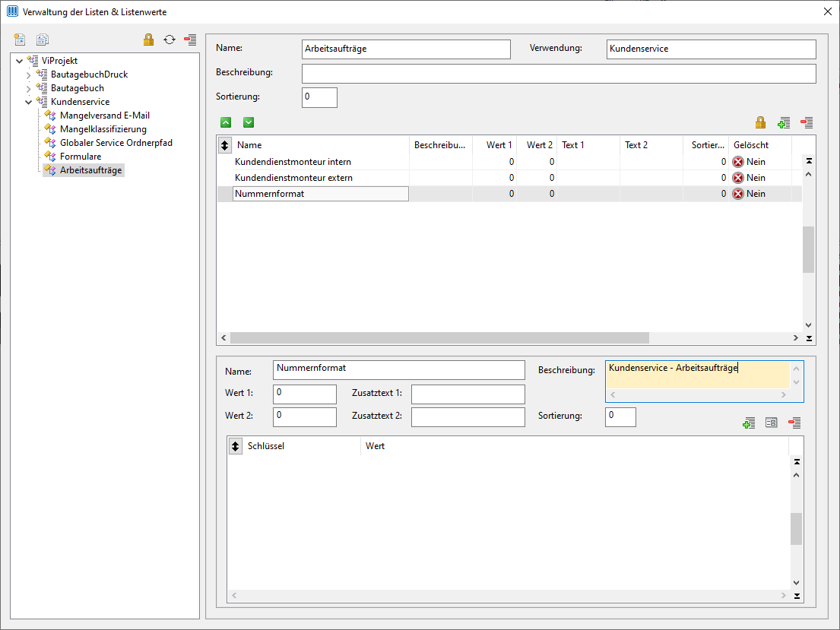Click the green move-up arrow button
This screenshot has height=630, width=840.
pos(226,122)
